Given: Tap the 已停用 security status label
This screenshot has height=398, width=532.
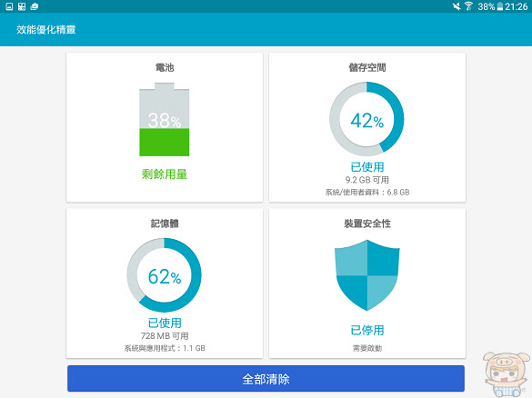Looking at the screenshot, I should (367, 330).
